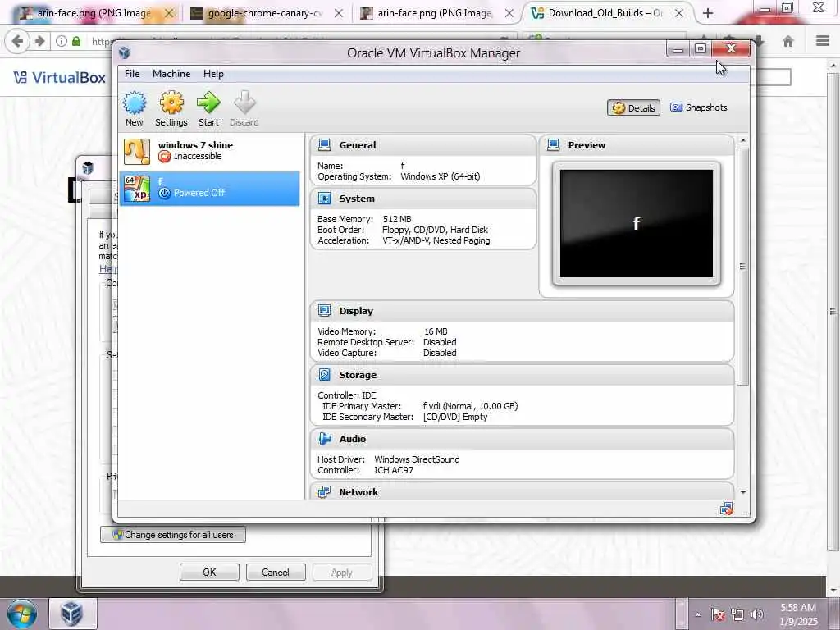Switch to second arin-face.png tab

click(428, 13)
